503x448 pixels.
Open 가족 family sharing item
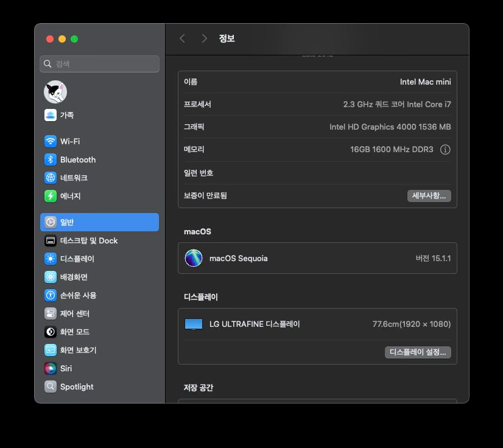point(67,115)
